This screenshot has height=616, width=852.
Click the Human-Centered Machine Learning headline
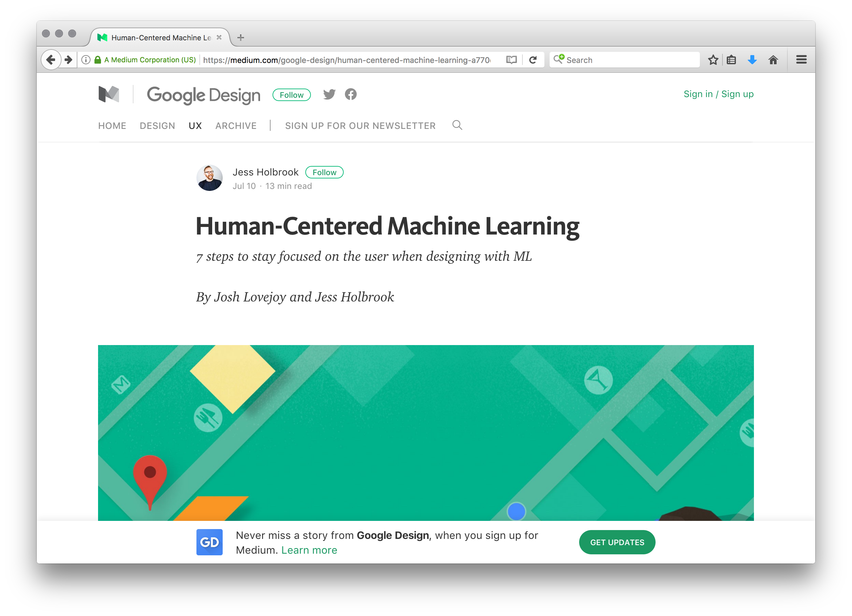387,226
